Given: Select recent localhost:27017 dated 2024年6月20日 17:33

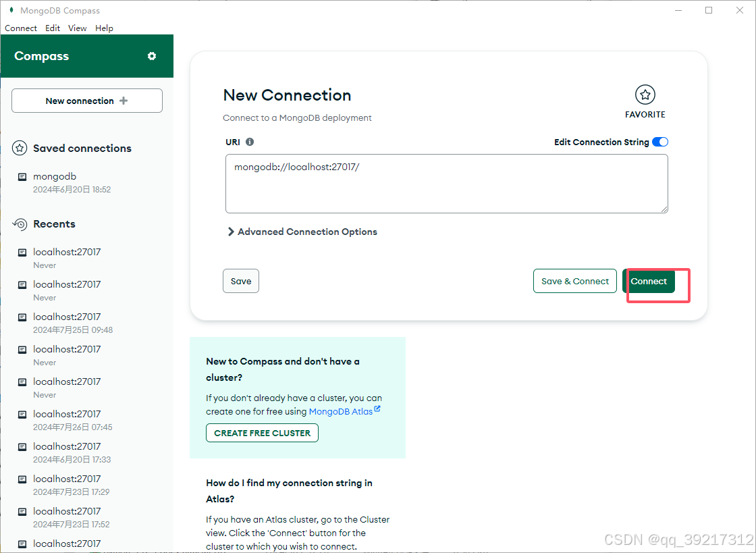Looking at the screenshot, I should coord(87,452).
